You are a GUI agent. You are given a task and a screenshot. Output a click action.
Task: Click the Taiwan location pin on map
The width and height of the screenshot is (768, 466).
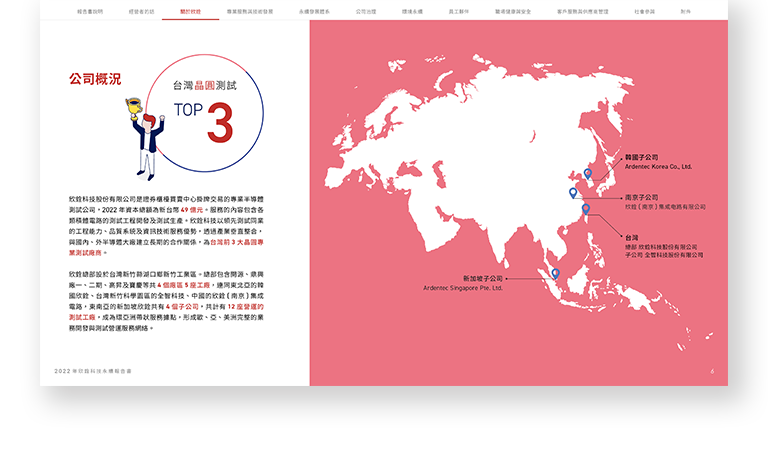coord(586,209)
